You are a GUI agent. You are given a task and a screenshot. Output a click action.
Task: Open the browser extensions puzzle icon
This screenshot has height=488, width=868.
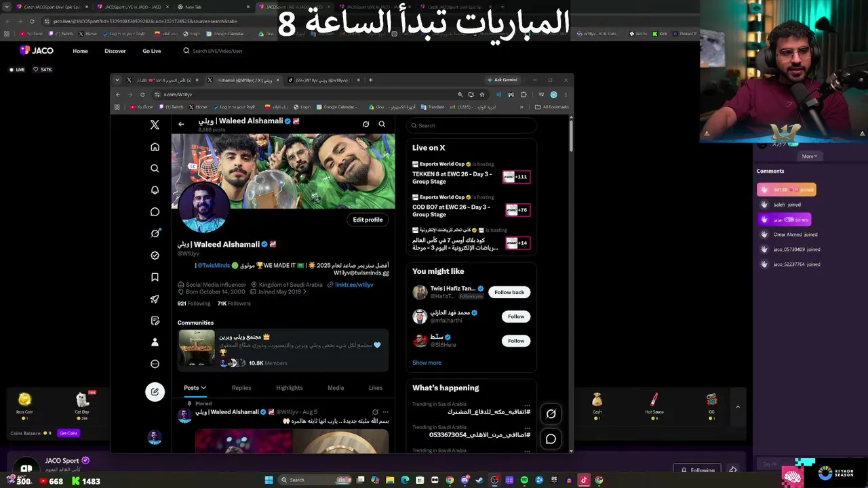click(523, 95)
